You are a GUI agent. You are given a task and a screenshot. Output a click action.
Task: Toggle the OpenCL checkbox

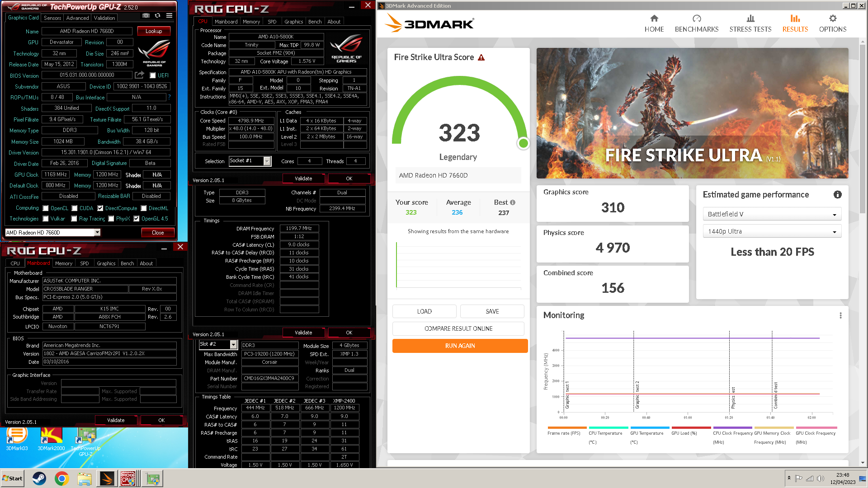click(45, 208)
